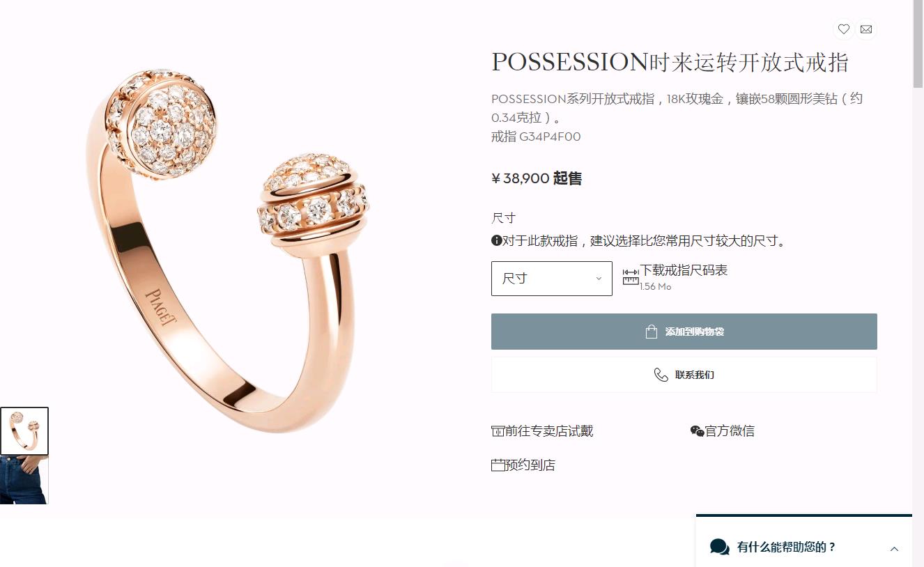Click the page vertical scrollbar thumb
Screen dimensions: 924x567
pyautogui.click(x=918, y=43)
